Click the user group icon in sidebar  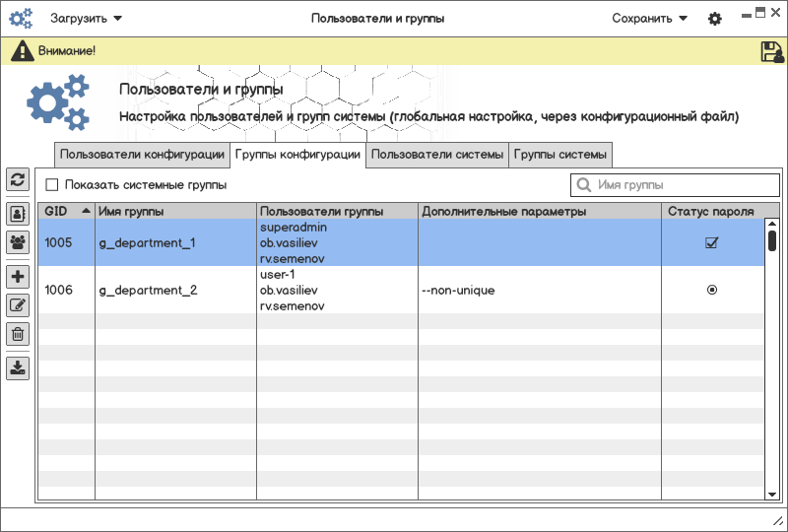(x=18, y=241)
